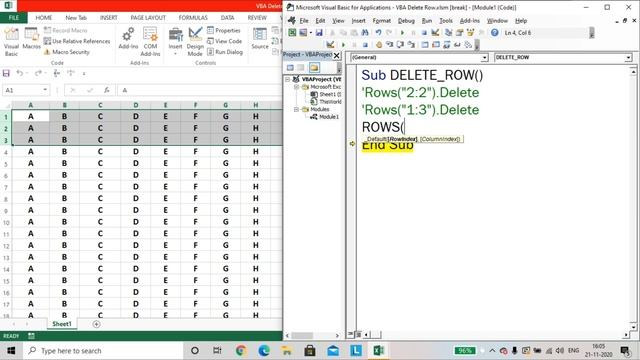Open the Macros dialog in Excel ribbon
The image size is (640, 360).
coord(31,39)
